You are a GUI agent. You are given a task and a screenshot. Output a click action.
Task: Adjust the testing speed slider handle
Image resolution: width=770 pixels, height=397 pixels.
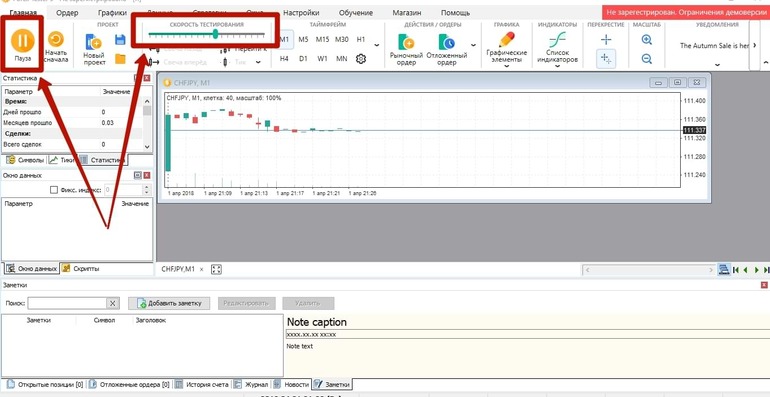coord(216,34)
